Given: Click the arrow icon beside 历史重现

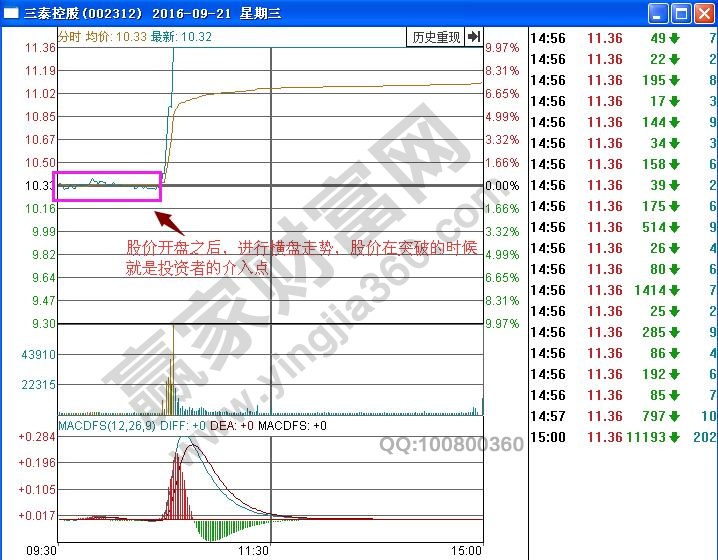Looking at the screenshot, I should click(473, 37).
